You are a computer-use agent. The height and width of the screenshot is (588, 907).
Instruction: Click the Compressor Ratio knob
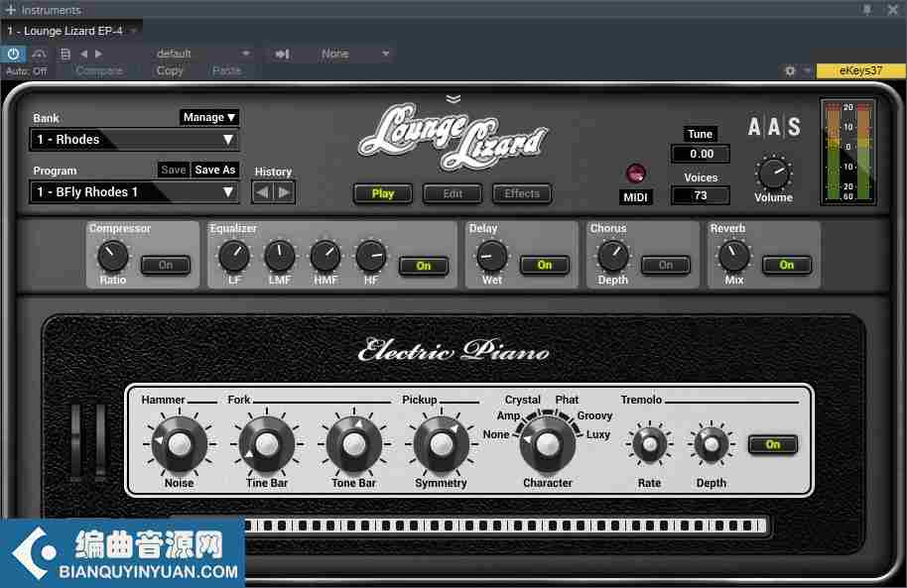pos(113,256)
